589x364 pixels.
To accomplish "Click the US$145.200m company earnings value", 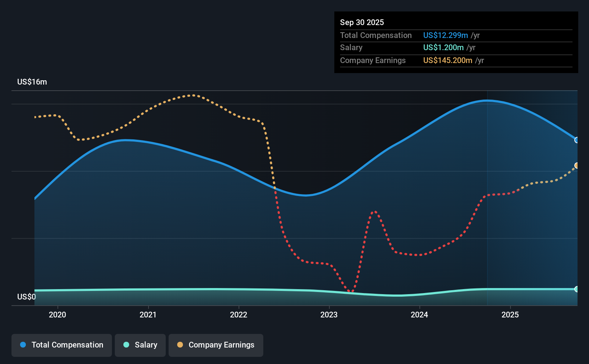I will click(x=448, y=60).
